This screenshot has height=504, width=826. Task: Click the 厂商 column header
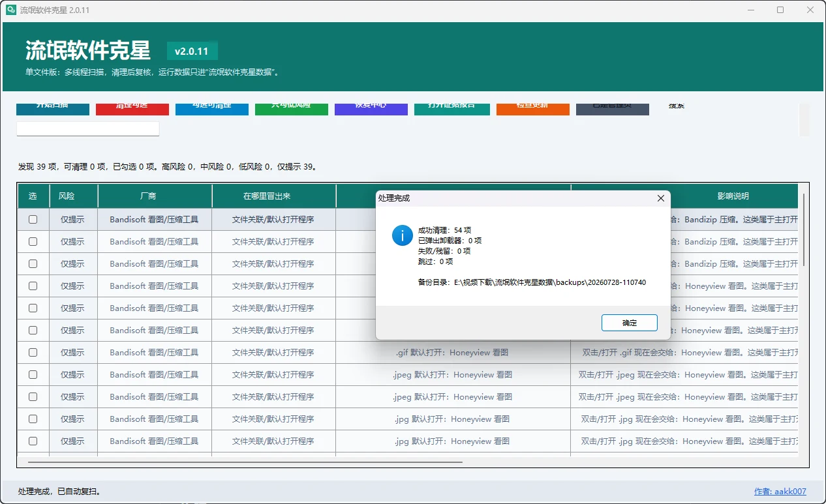pyautogui.click(x=155, y=196)
